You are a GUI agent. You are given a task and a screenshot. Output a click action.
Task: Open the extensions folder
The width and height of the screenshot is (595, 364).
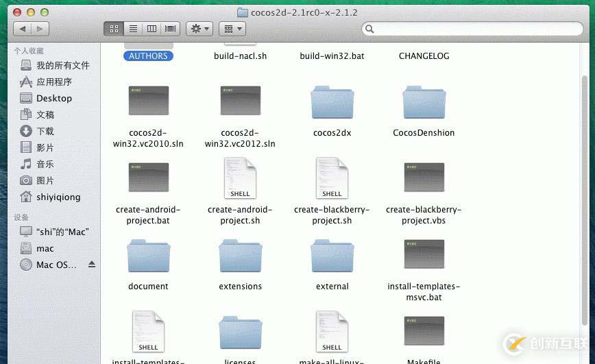(x=240, y=256)
